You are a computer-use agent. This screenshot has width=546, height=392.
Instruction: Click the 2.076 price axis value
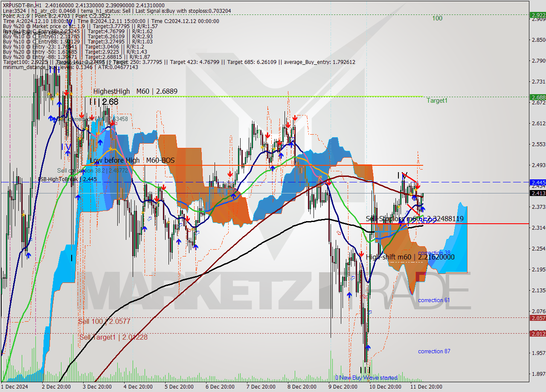tap(538, 311)
